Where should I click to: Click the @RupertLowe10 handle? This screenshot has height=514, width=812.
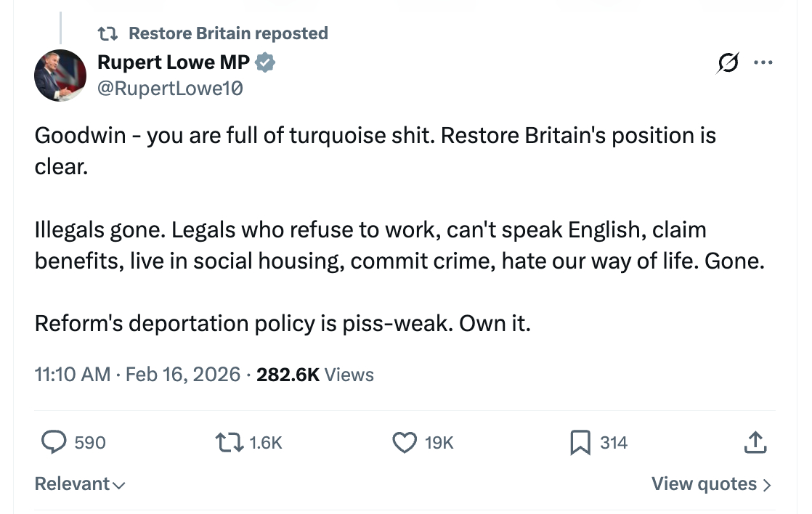click(170, 89)
